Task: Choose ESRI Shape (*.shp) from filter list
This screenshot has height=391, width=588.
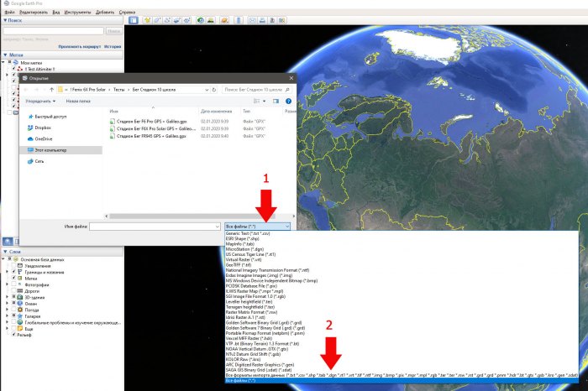Action: [242, 238]
